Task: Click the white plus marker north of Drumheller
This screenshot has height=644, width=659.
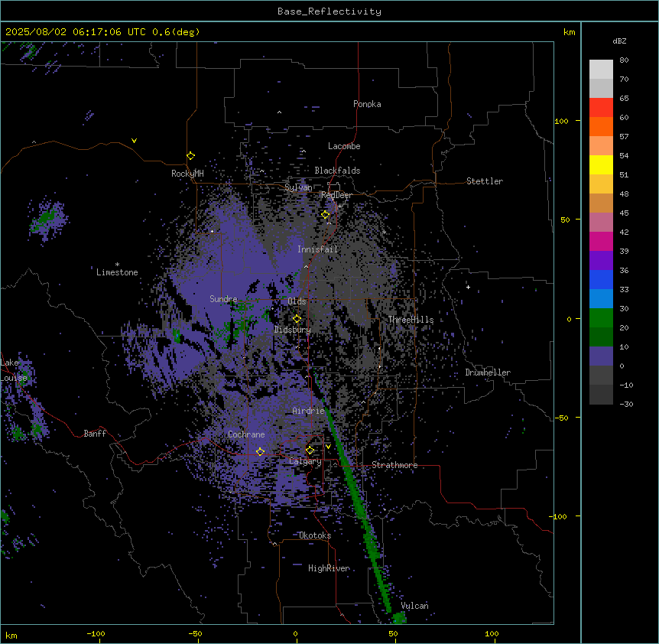Action: (468, 287)
